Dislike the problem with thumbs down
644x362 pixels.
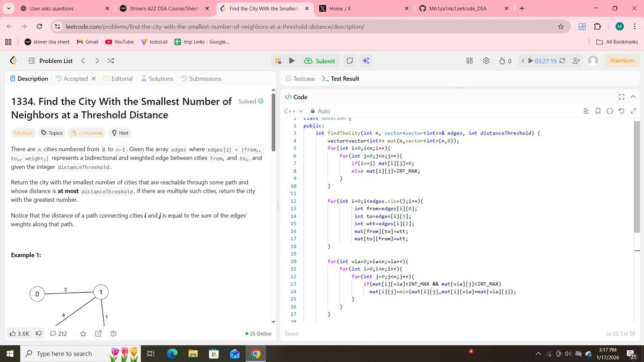39,334
